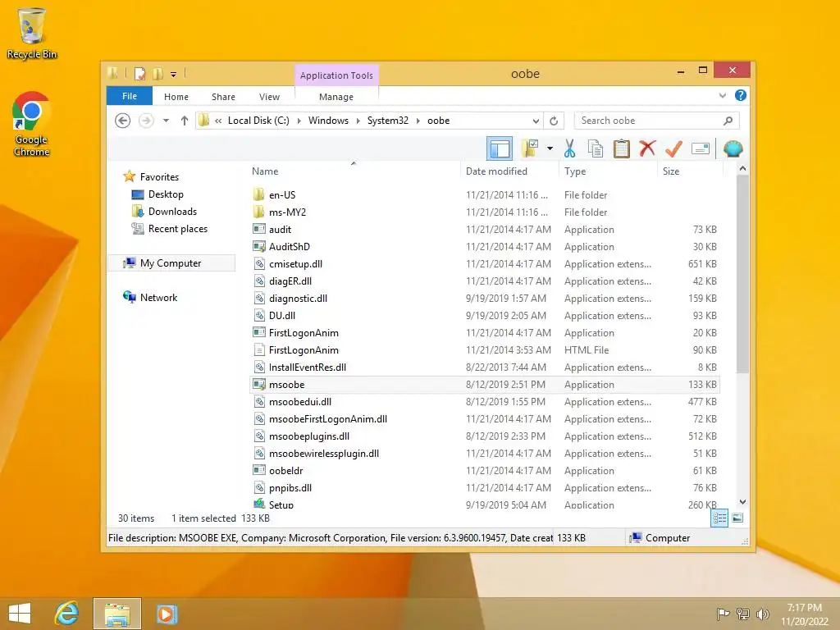The image size is (840, 630).
Task: Click the red X Delete icon
Action: coord(647,148)
